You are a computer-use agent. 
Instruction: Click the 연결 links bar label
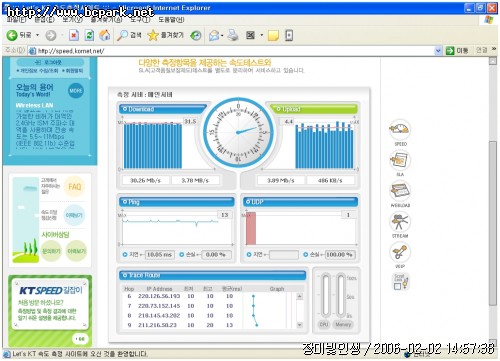coord(481,50)
